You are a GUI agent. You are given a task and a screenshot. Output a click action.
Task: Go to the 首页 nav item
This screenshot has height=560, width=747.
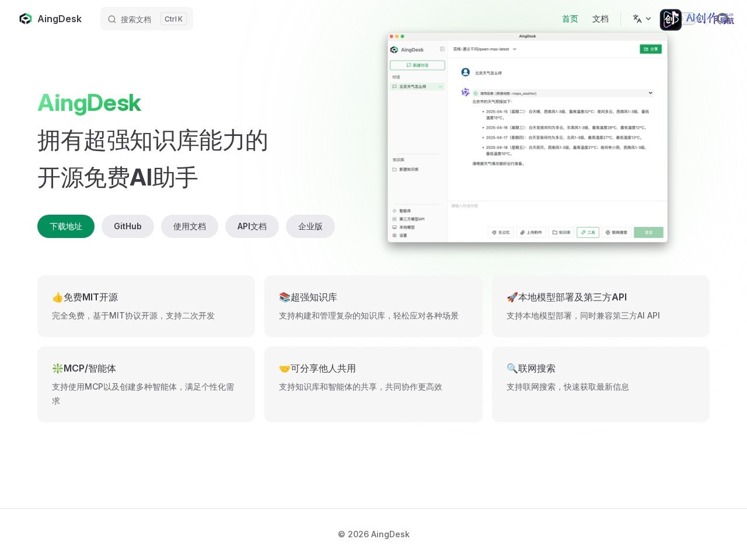(570, 19)
